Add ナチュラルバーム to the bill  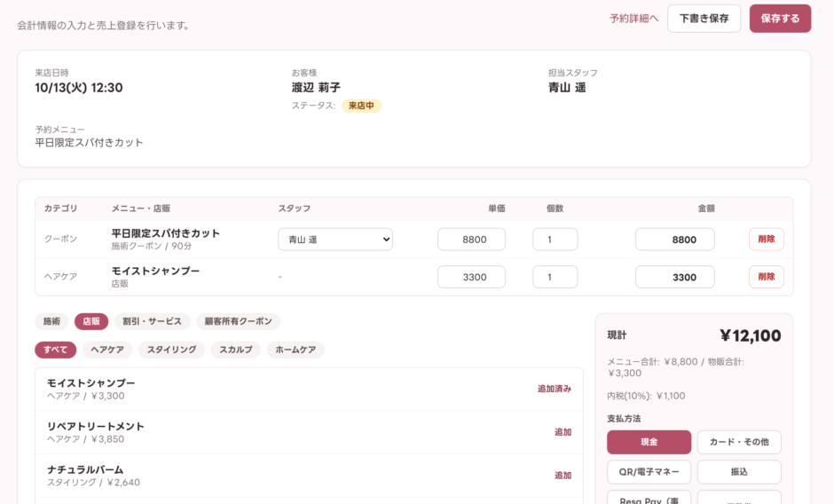pos(563,476)
